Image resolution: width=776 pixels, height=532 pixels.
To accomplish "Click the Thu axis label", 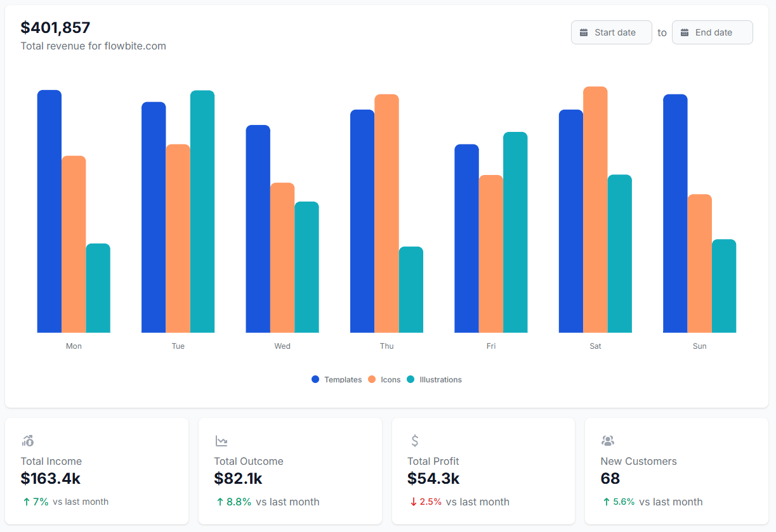I will click(386, 346).
